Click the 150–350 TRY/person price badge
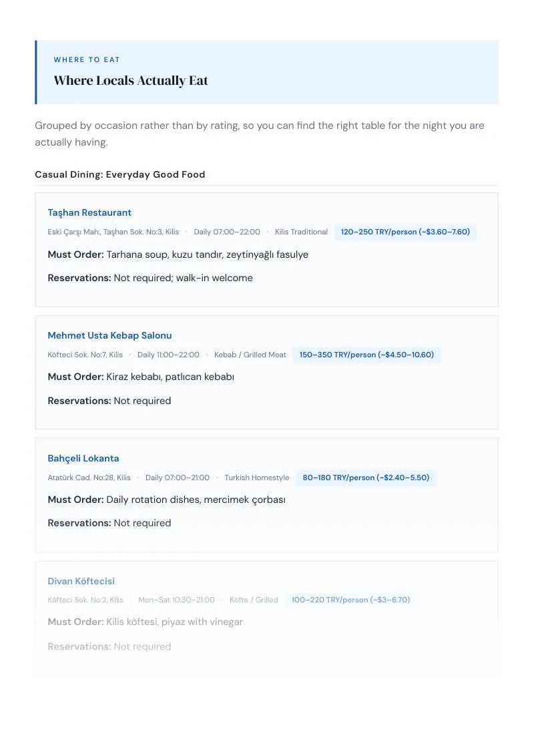 pyautogui.click(x=366, y=355)
